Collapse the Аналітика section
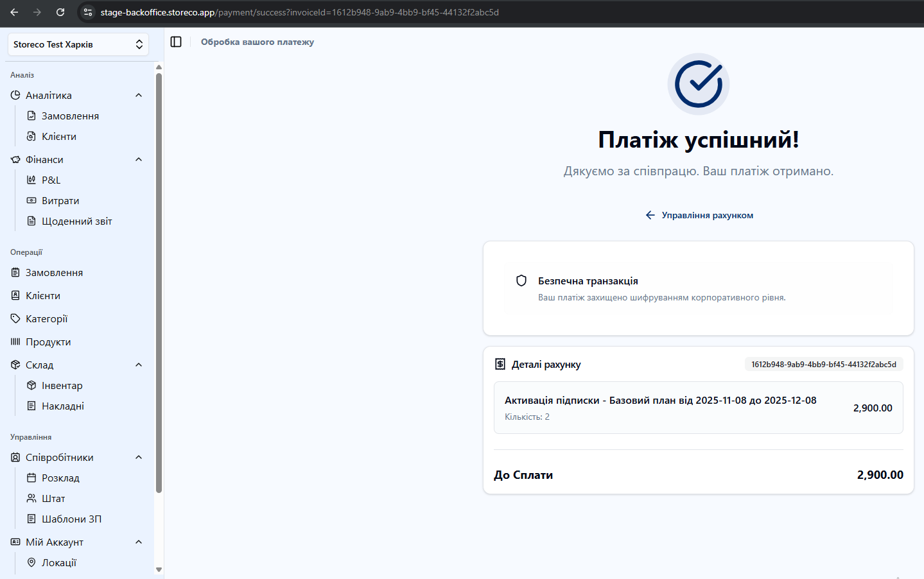Screen dimensions: 924x579 (x=139, y=95)
